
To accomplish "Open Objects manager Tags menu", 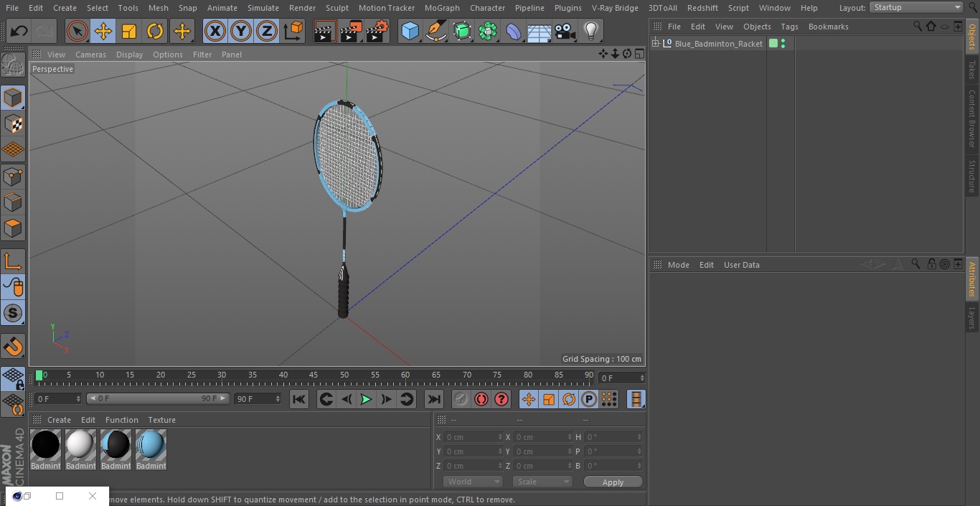I will click(x=790, y=27).
